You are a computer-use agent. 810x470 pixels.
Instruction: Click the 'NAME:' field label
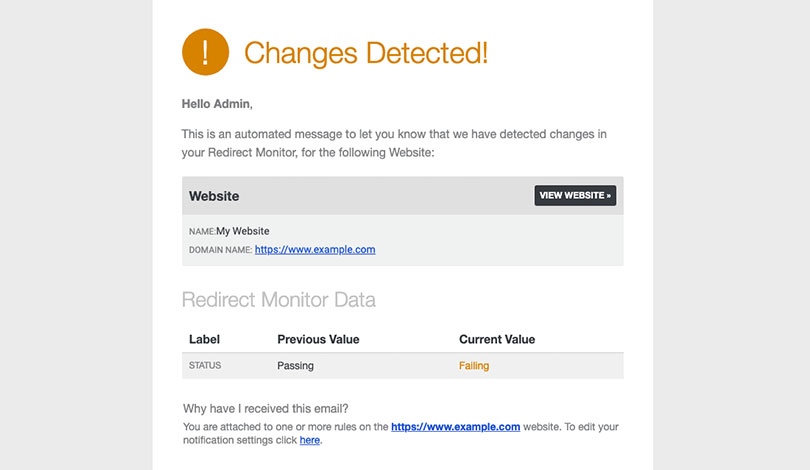pyautogui.click(x=202, y=231)
